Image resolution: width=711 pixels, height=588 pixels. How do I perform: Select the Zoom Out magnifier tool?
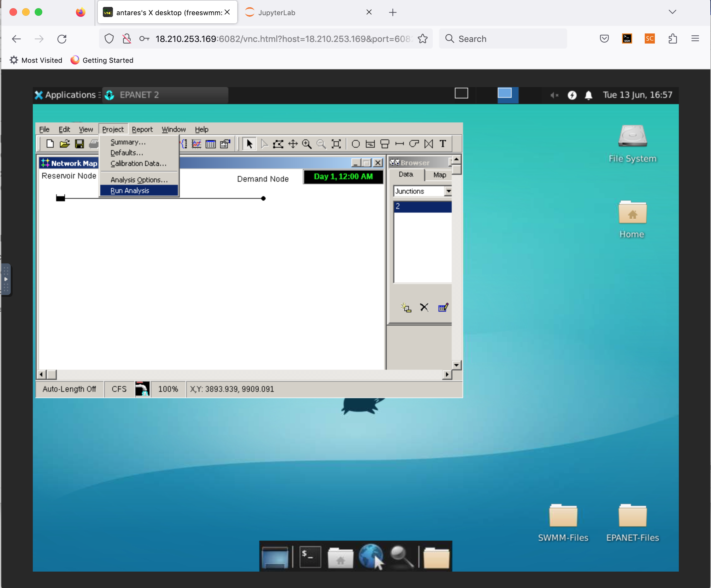tap(321, 144)
